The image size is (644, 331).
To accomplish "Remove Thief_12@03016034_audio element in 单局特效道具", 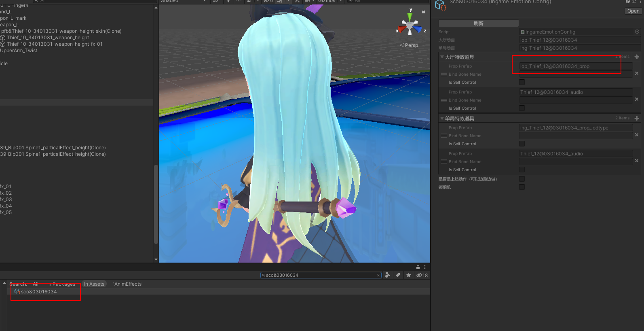I will coord(637,161).
